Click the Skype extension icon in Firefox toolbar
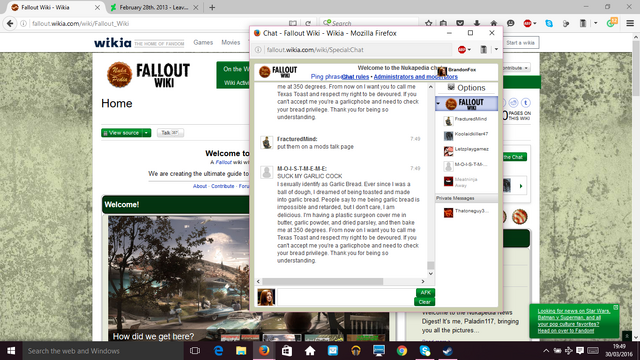Image resolution: width=640 pixels, height=360 pixels. point(549,24)
